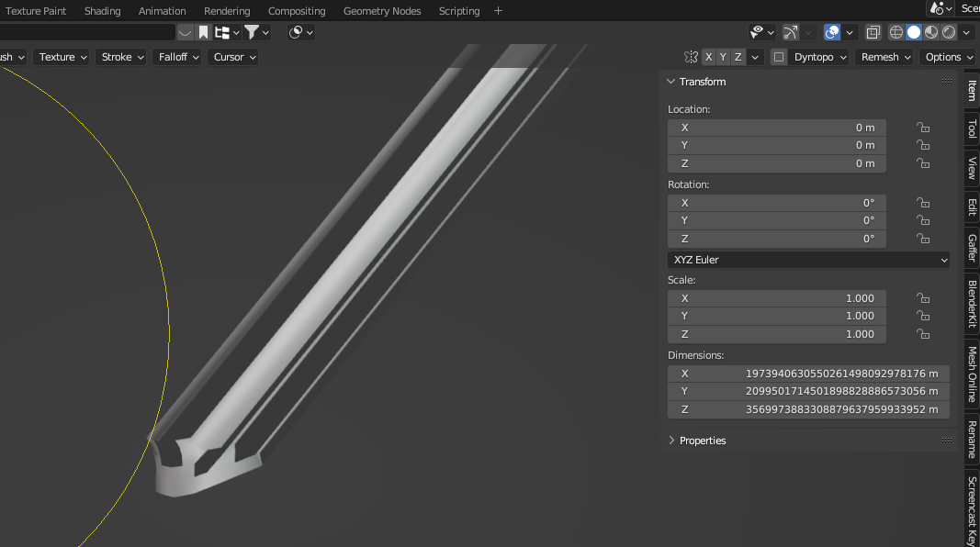Toggle X-ray mode icon
The image size is (980, 547).
point(873,32)
